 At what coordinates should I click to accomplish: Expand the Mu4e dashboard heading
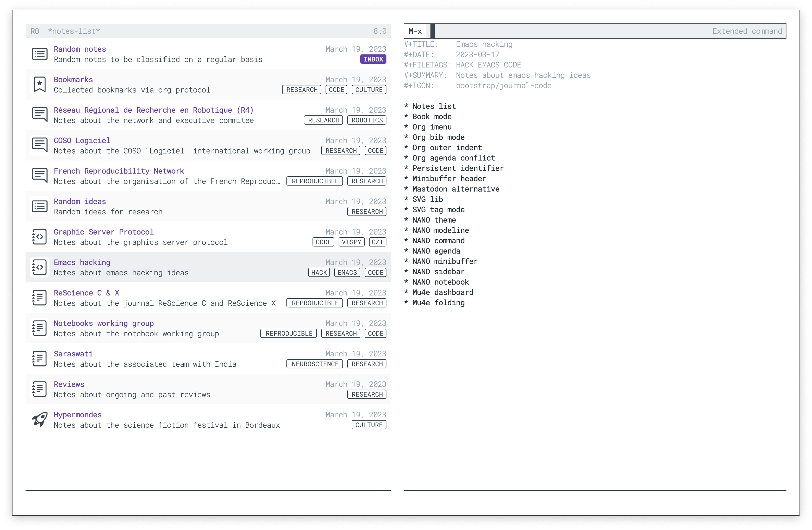pyautogui.click(x=442, y=292)
